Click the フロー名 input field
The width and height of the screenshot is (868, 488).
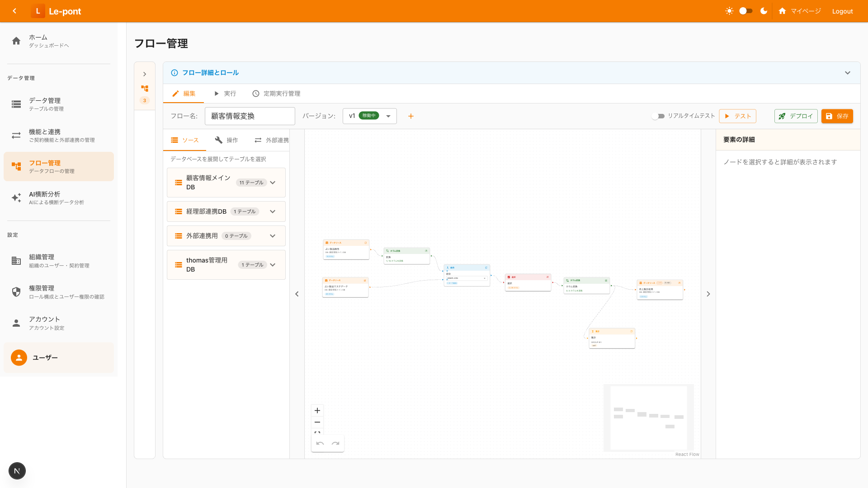250,116
